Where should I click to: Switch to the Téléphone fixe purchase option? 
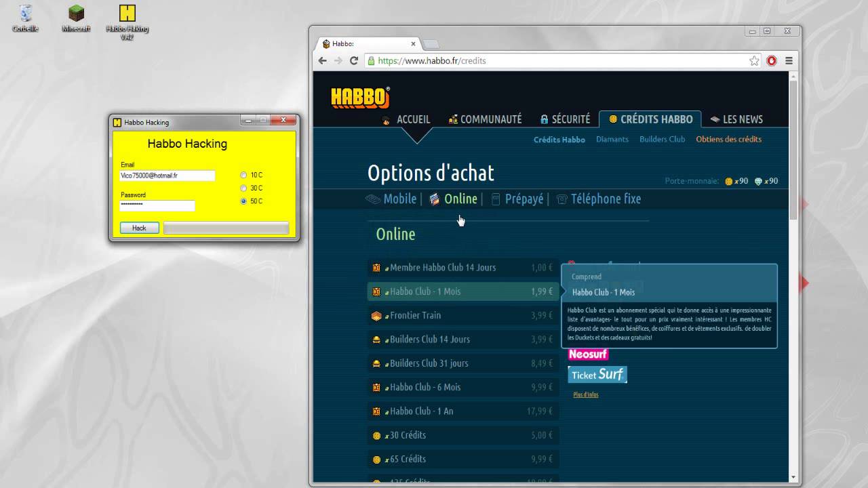coord(598,199)
